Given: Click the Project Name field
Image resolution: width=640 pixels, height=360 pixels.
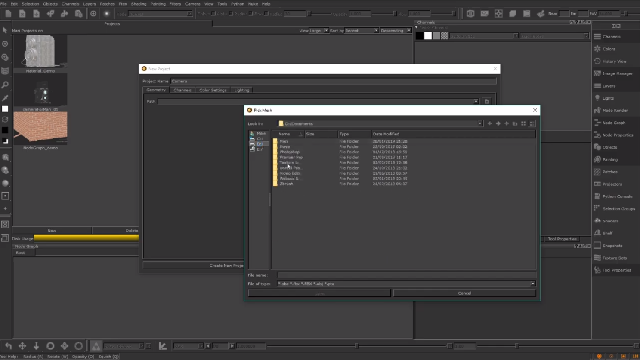Looking at the screenshot, I should [333, 81].
